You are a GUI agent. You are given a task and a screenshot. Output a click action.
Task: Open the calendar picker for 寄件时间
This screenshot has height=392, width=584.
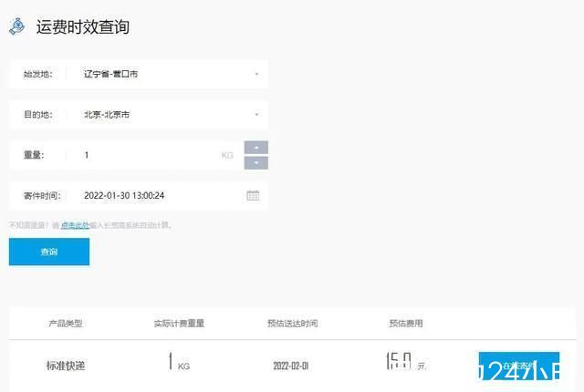coord(253,195)
